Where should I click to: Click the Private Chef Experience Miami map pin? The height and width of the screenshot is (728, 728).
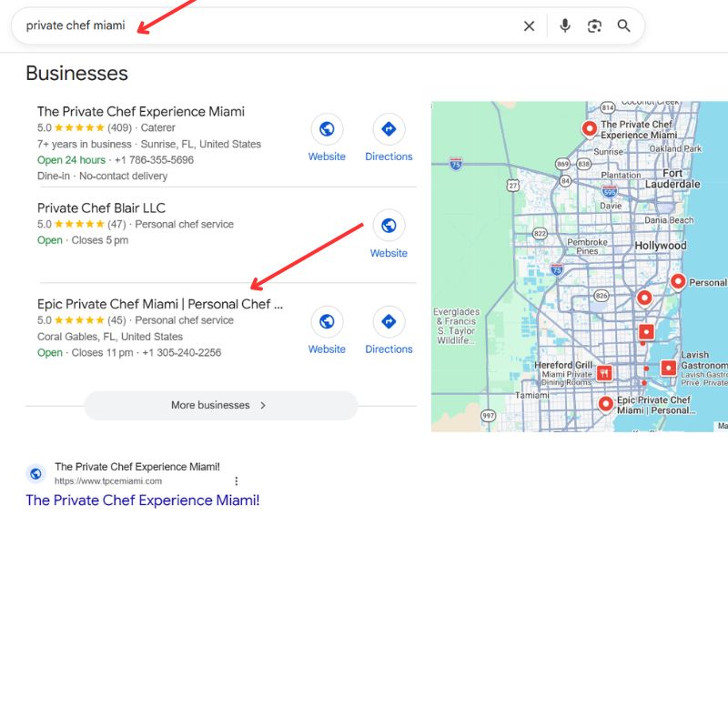click(589, 128)
